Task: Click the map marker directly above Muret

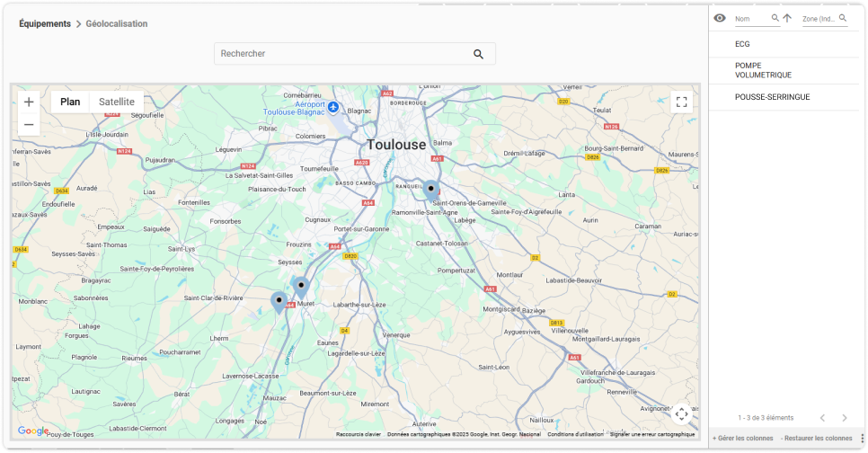Action: [x=301, y=288]
